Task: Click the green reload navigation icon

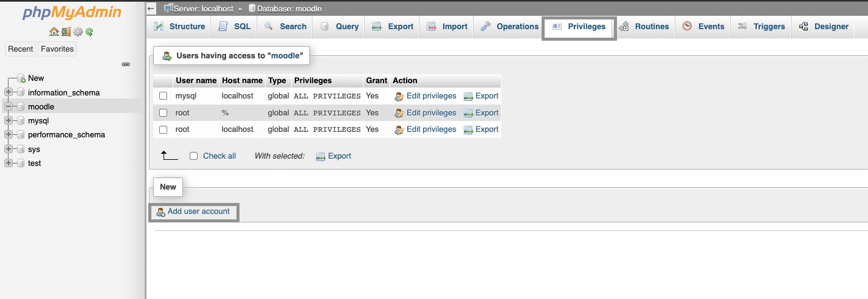Action: tap(89, 32)
